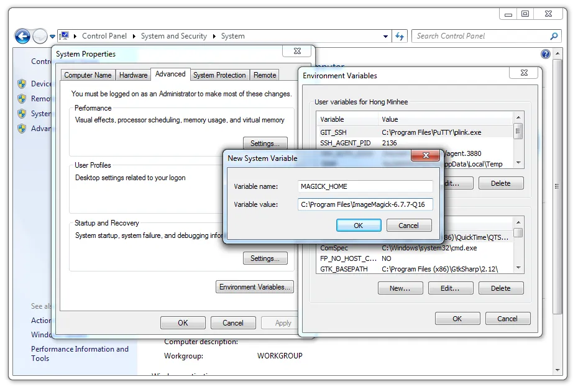Close the New System Variable dialog
The width and height of the screenshot is (578, 392).
tap(426, 155)
